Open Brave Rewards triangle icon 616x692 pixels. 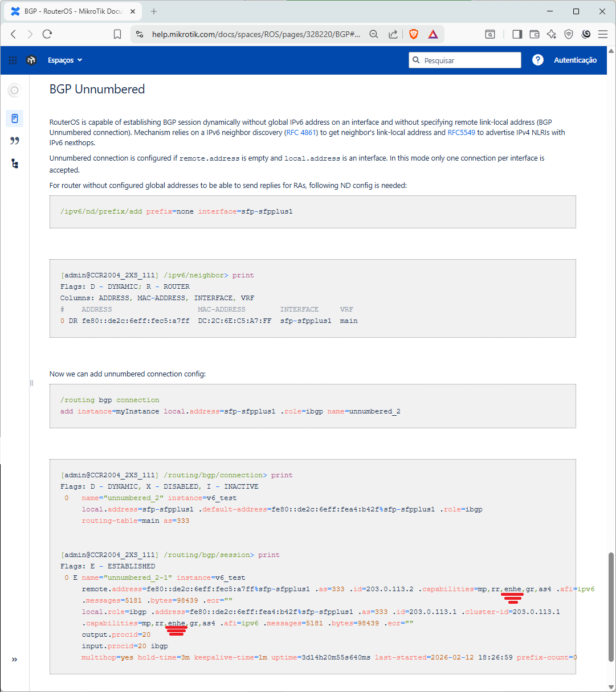pos(433,34)
